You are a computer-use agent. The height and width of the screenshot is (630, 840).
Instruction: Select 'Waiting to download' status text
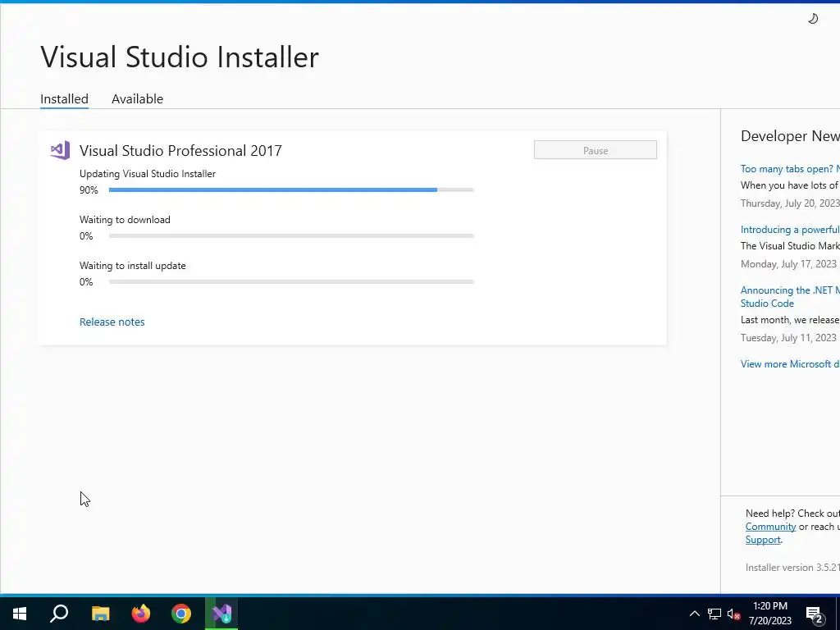125,220
